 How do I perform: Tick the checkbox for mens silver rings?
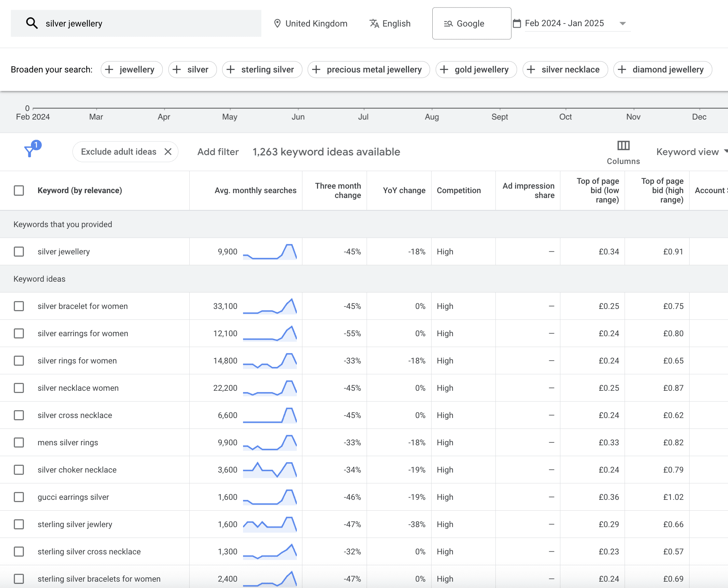[x=19, y=442]
